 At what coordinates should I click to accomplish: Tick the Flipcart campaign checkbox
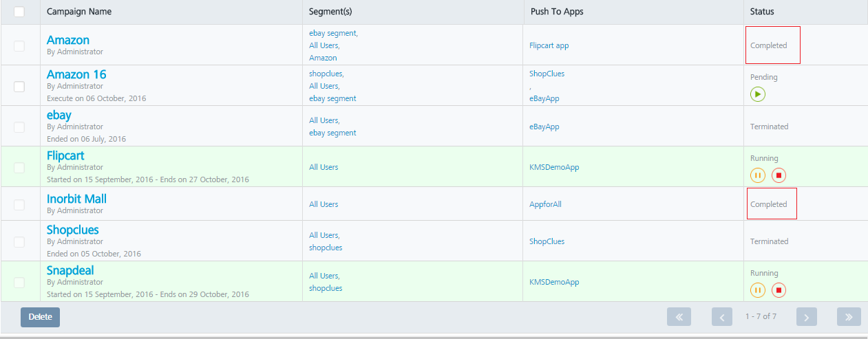19,167
